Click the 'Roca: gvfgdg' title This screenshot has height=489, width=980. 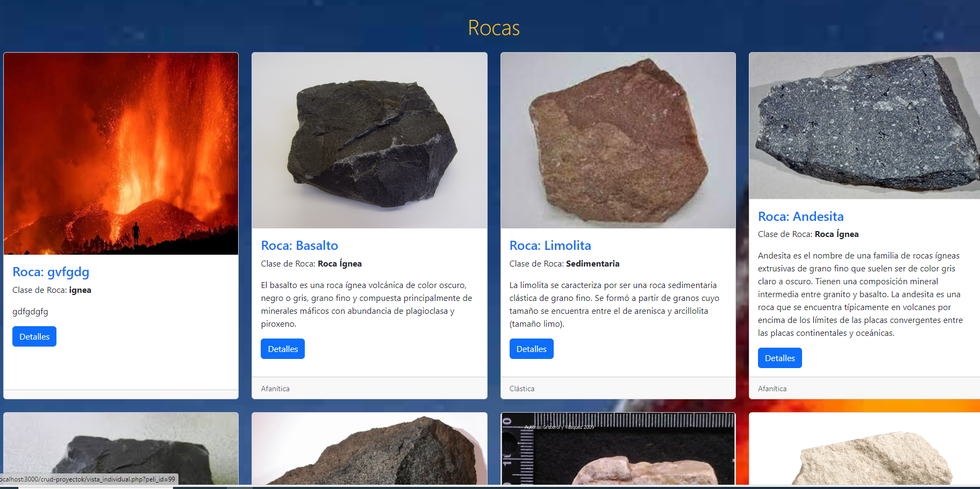tap(51, 272)
